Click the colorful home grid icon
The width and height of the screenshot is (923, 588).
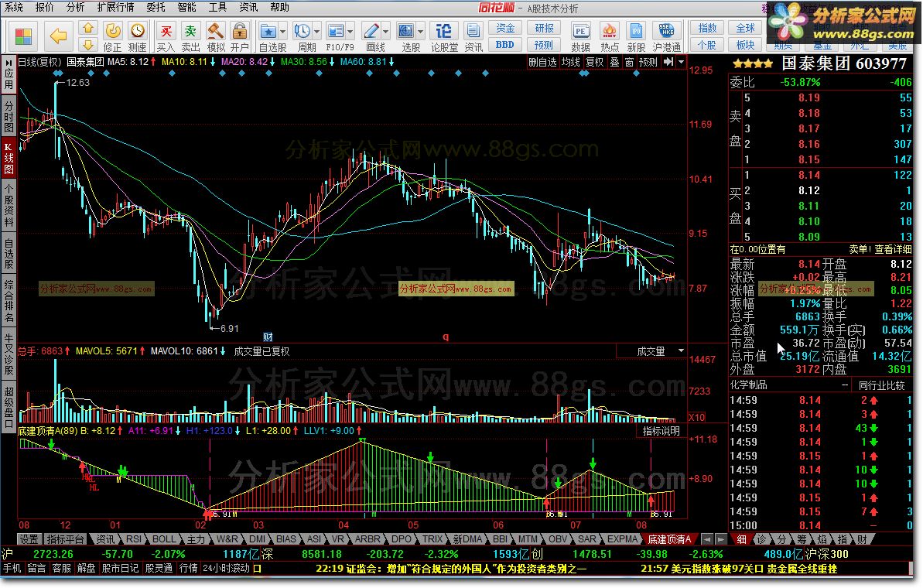coord(23,36)
